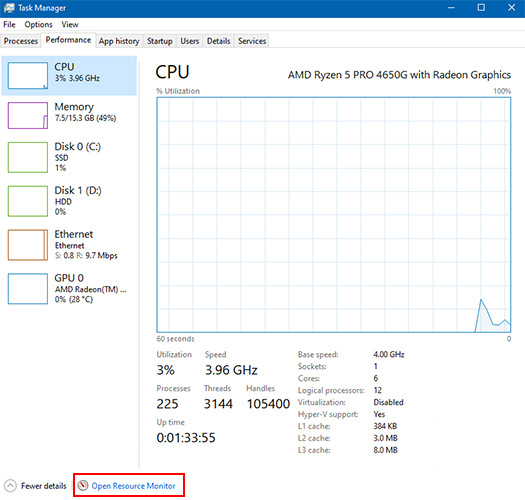Click the 3% utilization value
This screenshot has height=500, width=525.
[165, 370]
